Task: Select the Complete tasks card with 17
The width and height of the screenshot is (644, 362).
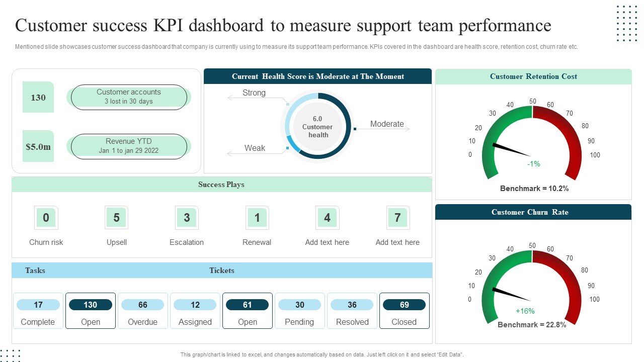Action: (38, 311)
